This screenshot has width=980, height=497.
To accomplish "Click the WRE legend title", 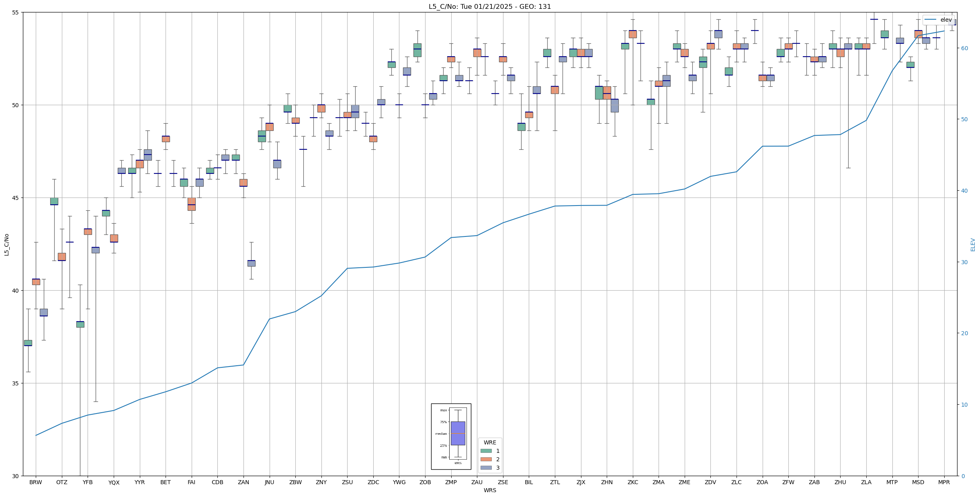I will (x=489, y=442).
